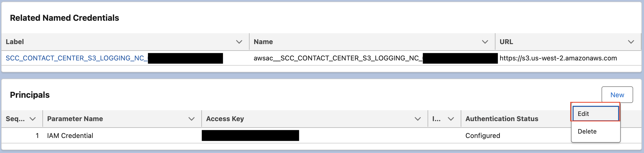Click the s3.us-west-2.amazonaws.com URL cell
644x153 pixels.
[x=558, y=58]
